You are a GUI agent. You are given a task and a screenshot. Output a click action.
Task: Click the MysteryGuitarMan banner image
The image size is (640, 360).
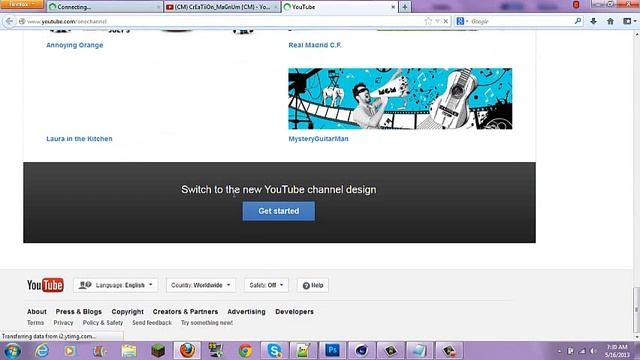(400, 99)
